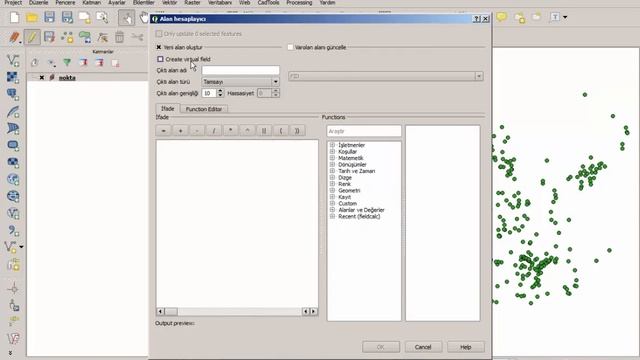Screen dimensions: 640x360
Task: Expand the Recent (fieldcalc) group
Action: point(332,216)
